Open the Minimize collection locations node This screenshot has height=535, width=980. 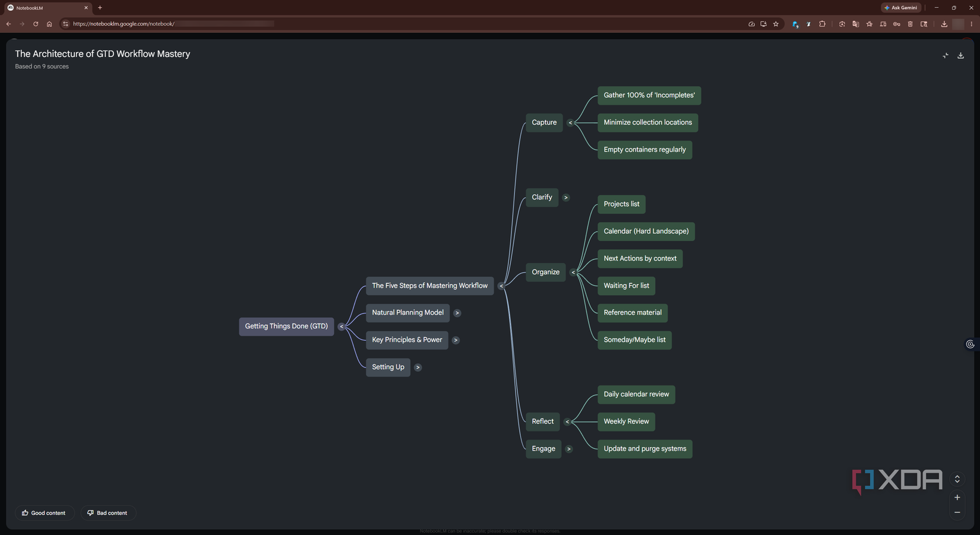pos(648,122)
